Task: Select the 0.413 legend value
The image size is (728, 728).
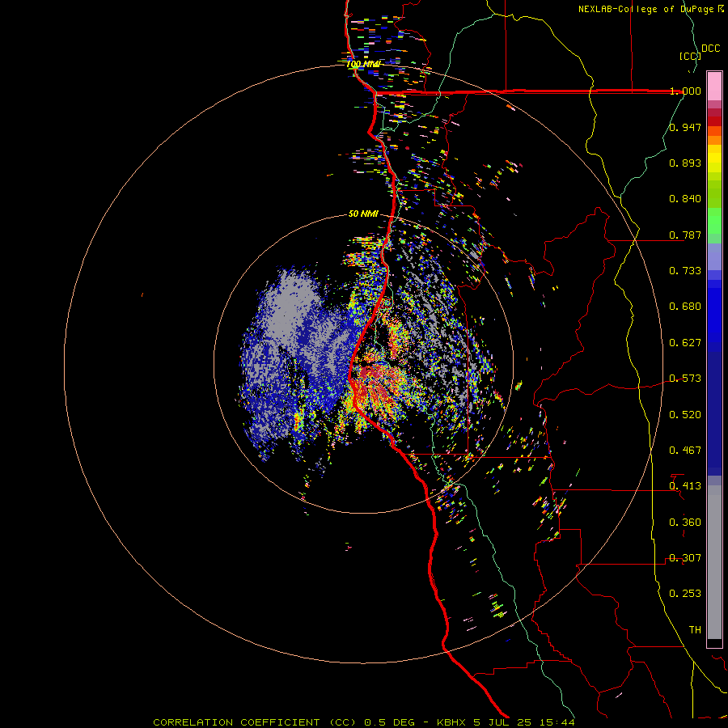Action: tap(685, 486)
